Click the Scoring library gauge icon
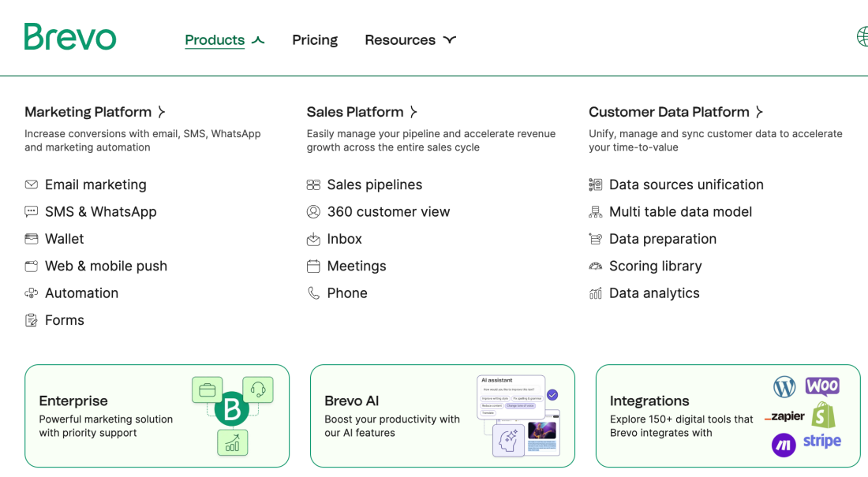The image size is (868, 477). click(596, 266)
